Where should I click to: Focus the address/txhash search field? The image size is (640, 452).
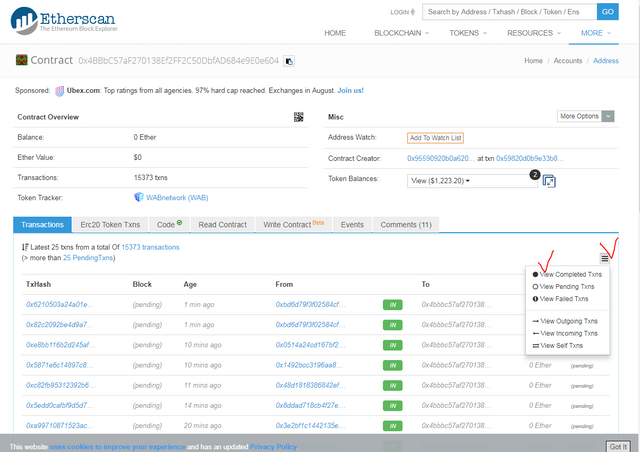click(509, 12)
